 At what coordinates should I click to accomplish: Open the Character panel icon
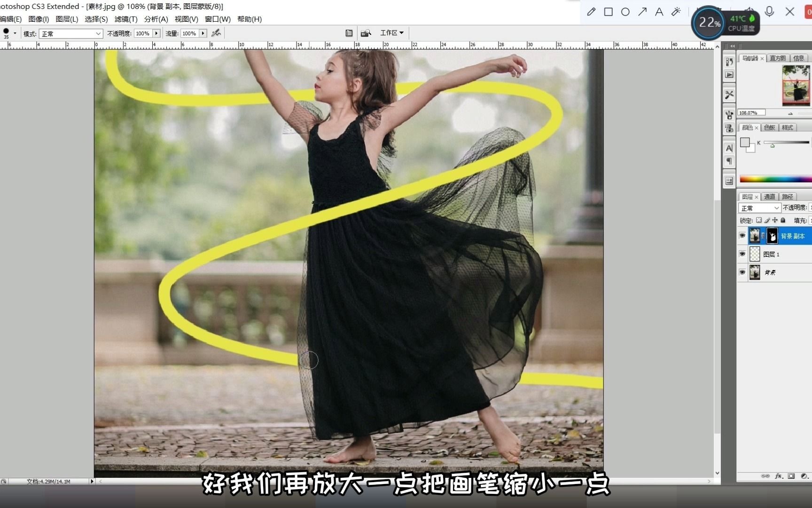(x=729, y=148)
